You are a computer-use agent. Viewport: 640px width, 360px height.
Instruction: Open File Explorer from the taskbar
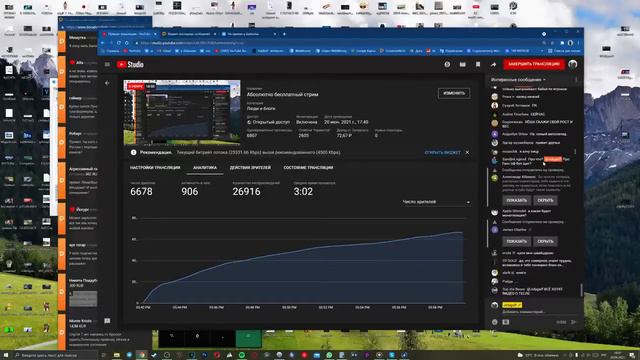116,355
